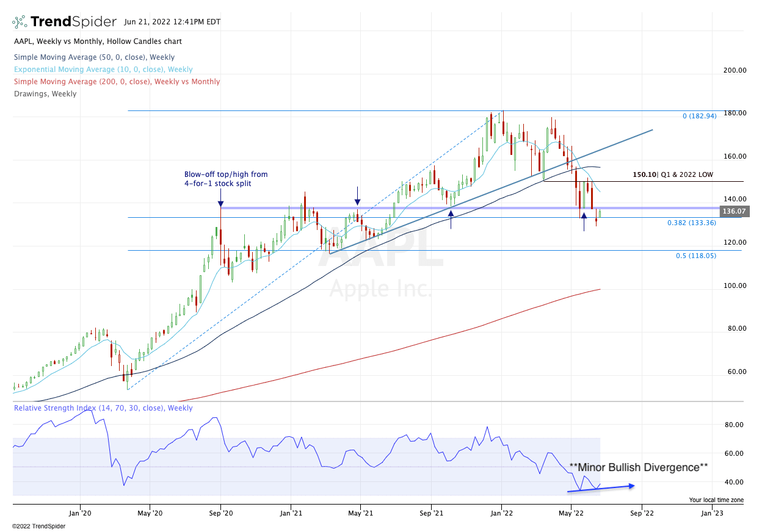The width and height of the screenshot is (762, 532).
Task: Switch to the Sep '22 date axis label
Action: pyautogui.click(x=640, y=513)
